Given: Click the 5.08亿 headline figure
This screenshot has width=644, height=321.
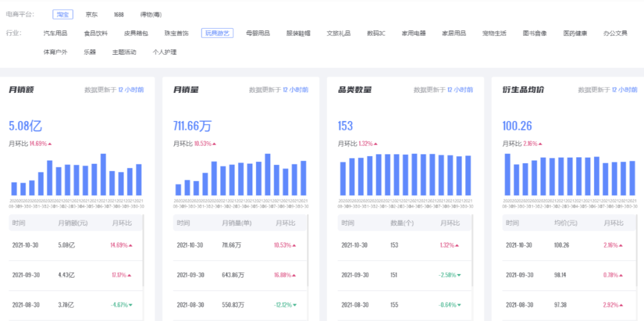Looking at the screenshot, I should point(26,126).
